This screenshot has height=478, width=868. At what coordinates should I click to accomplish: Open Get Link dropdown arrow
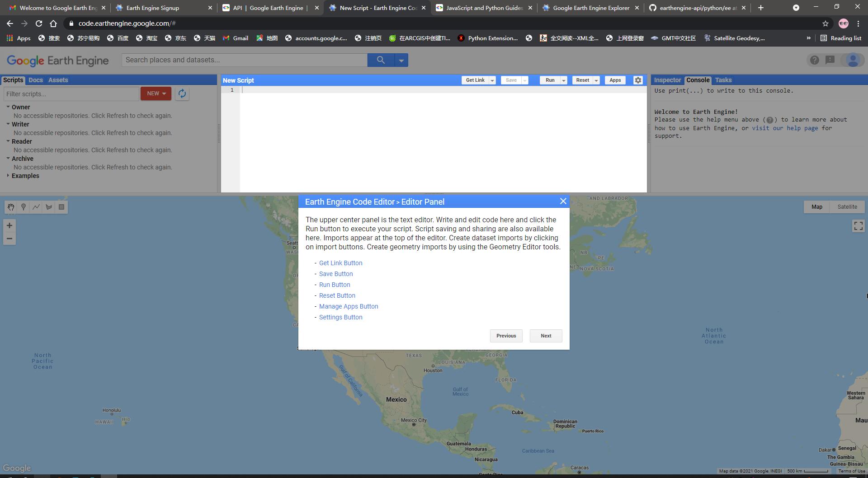coord(492,80)
